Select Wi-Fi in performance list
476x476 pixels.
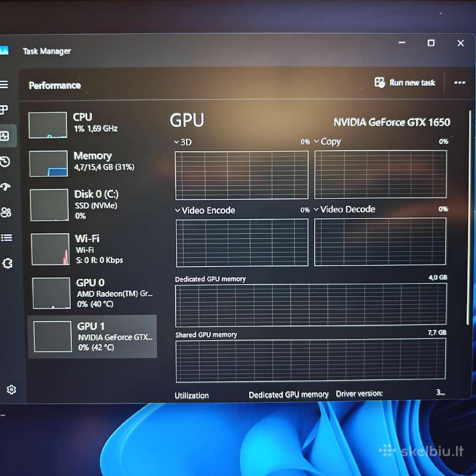tap(93, 249)
